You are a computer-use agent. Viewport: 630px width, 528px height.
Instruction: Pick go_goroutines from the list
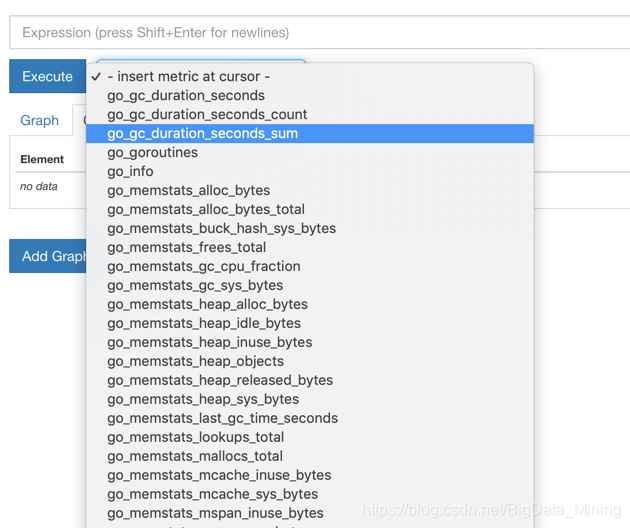(310, 153)
